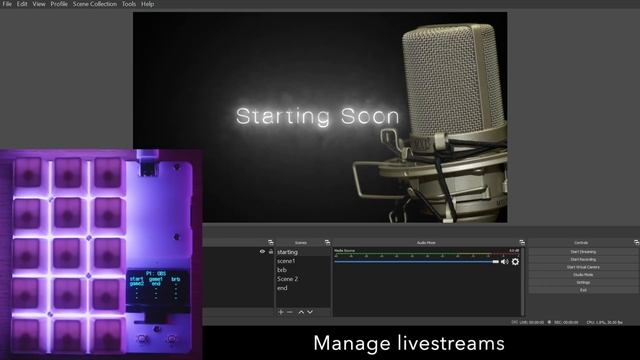
Task: Select the 'brb' scene
Action: click(303, 270)
